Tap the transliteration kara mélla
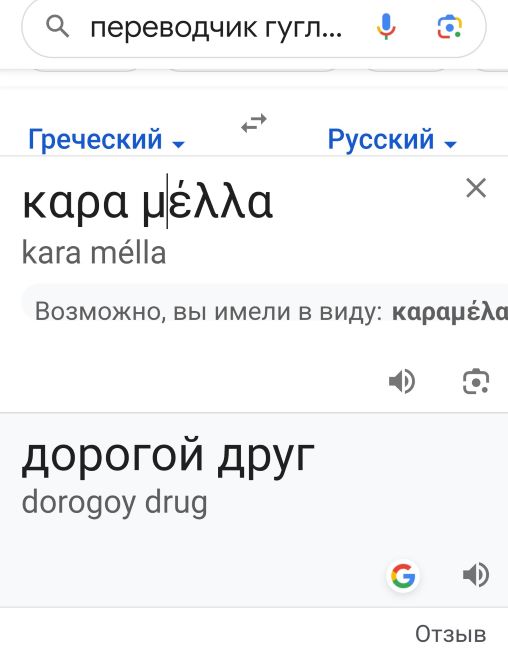 pos(94,253)
